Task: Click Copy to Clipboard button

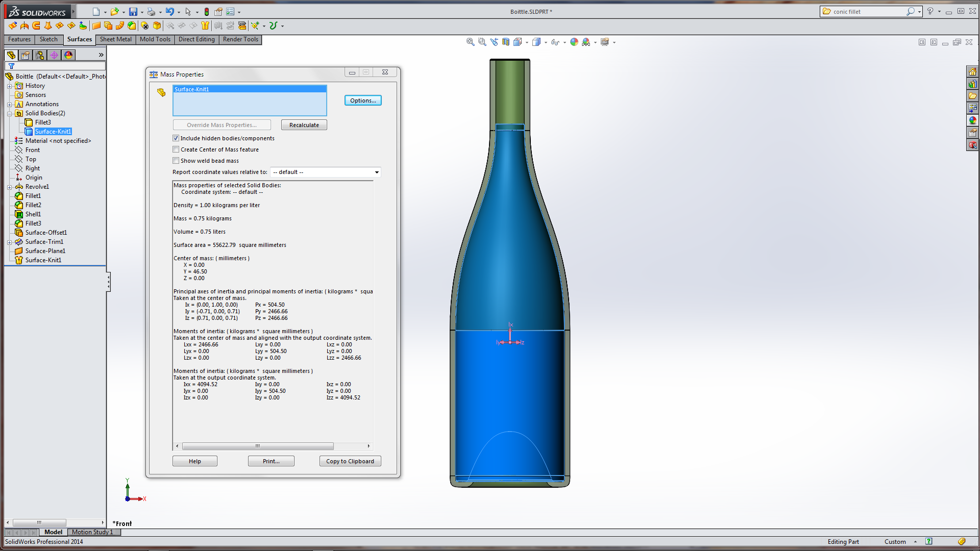Action: 350,461
